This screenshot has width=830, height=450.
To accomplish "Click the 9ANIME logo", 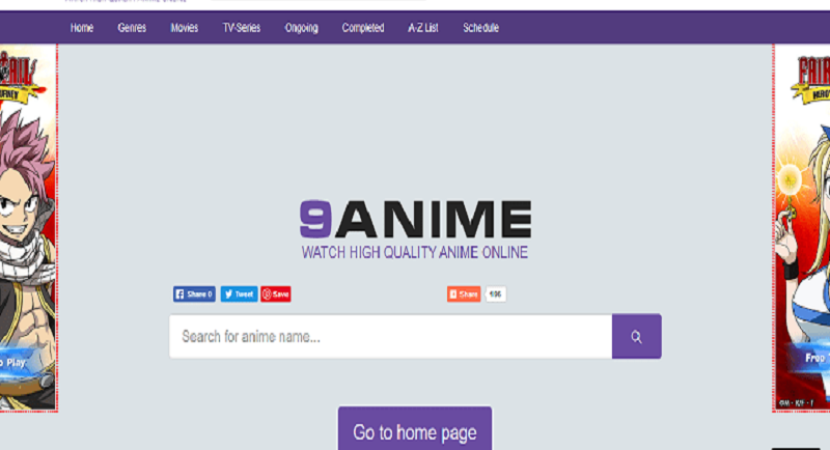I will pos(416,219).
